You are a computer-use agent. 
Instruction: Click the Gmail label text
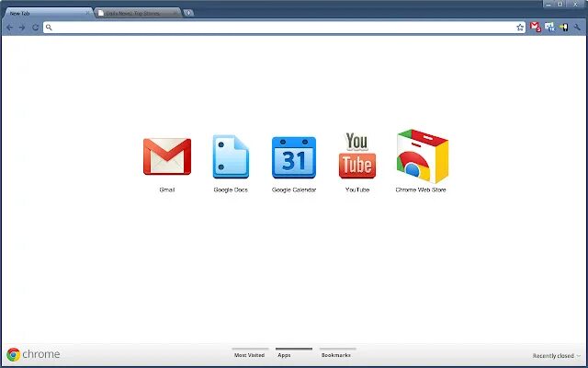pos(167,190)
